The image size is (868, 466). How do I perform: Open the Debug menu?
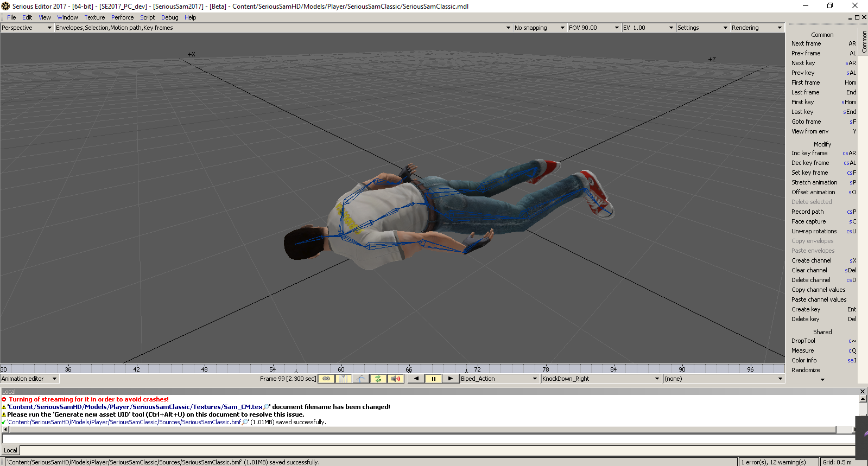tap(169, 17)
